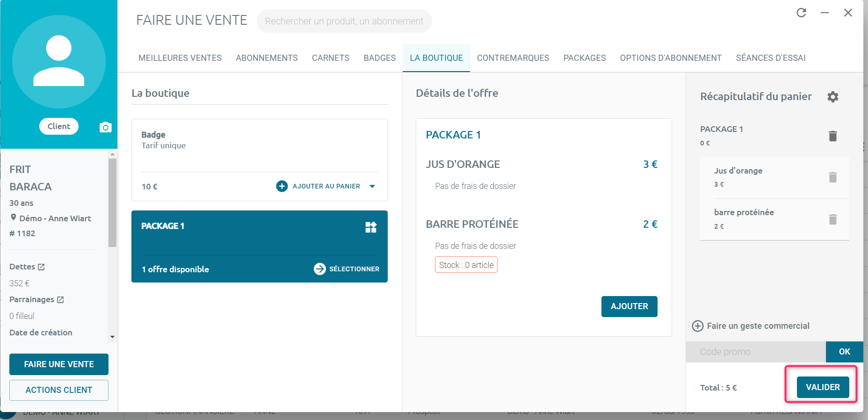Switch to the Séances d'essai tab

point(771,58)
